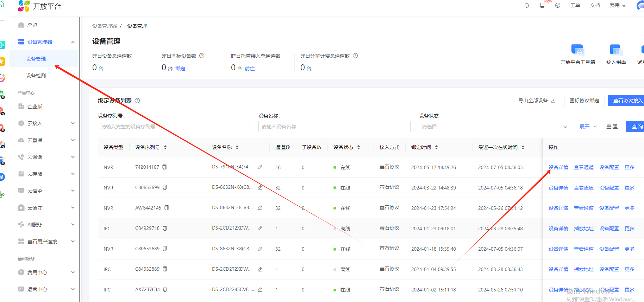Select 设备管理 sidebar item

tap(44, 59)
